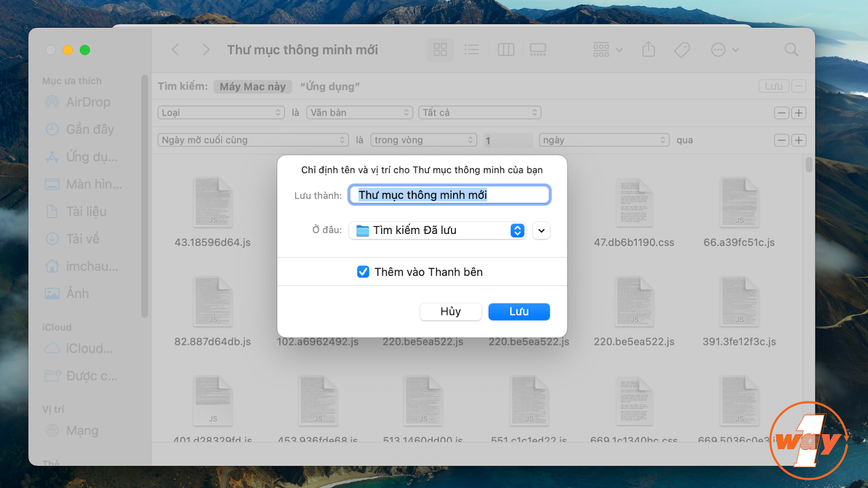This screenshot has width=868, height=488.
Task: Expand the save dialog with chevron button
Action: tap(541, 230)
